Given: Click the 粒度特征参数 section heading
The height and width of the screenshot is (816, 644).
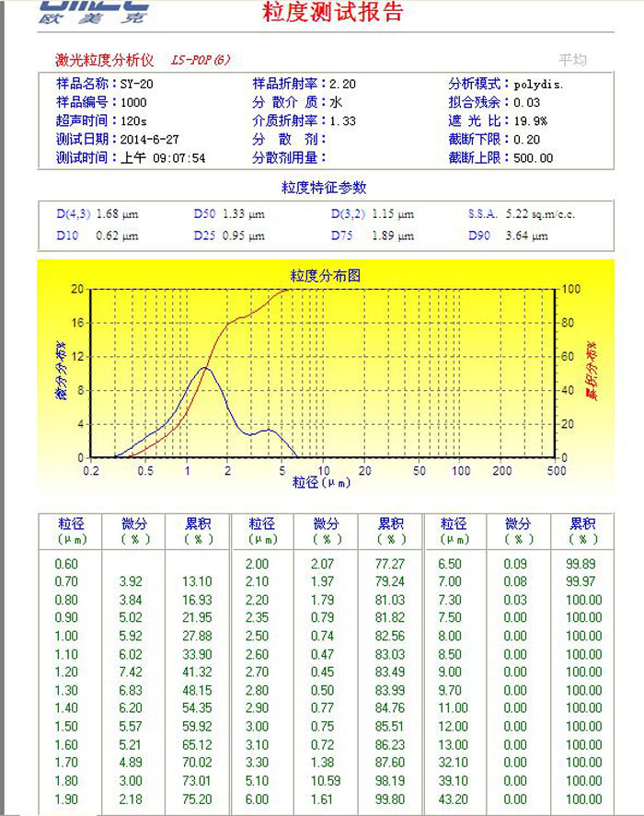Looking at the screenshot, I should 324,188.
